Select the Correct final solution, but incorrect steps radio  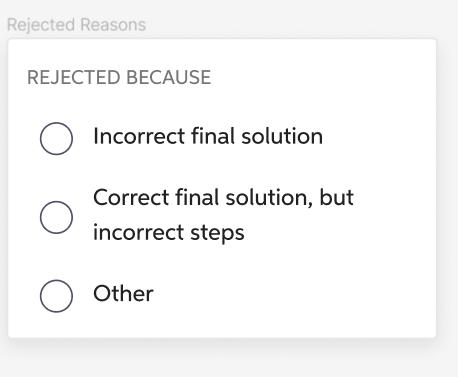pyautogui.click(x=56, y=217)
